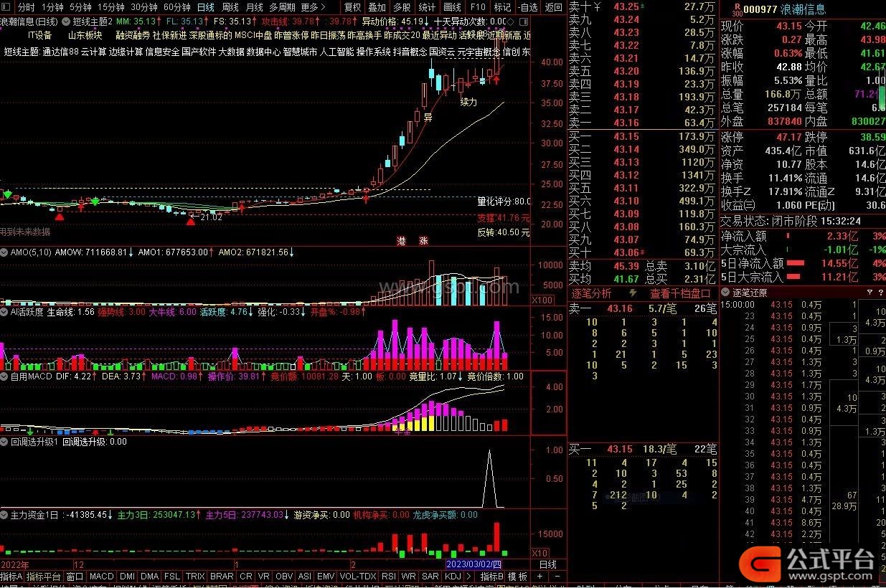Select the BRAR indicator tab
This screenshot has height=588, width=886.
[x=222, y=577]
